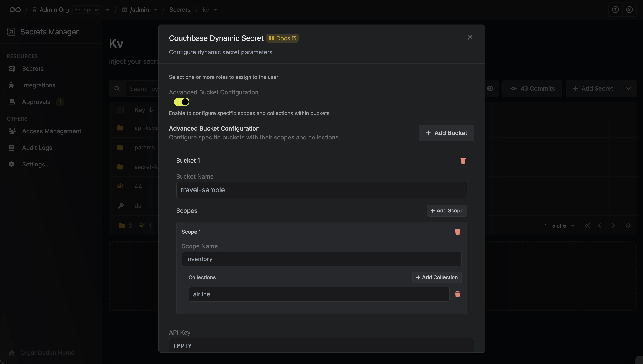Click the folder count icon in footer
The height and width of the screenshot is (364, 643).
coord(122,226)
